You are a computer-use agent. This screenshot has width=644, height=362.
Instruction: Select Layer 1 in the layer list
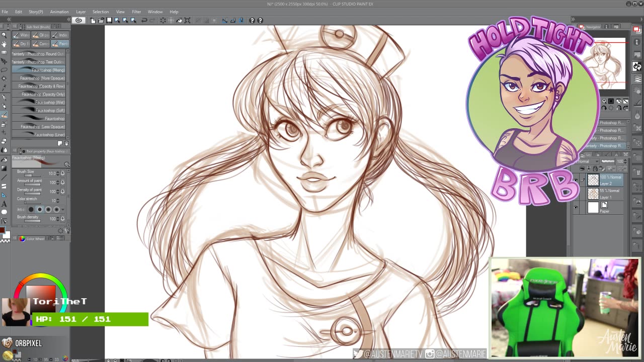coord(605,194)
